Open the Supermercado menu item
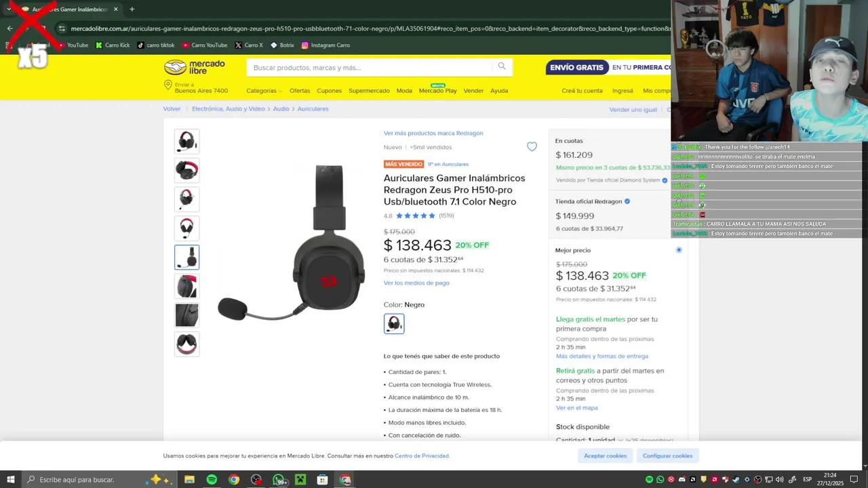The image size is (868, 488). pyautogui.click(x=369, y=91)
